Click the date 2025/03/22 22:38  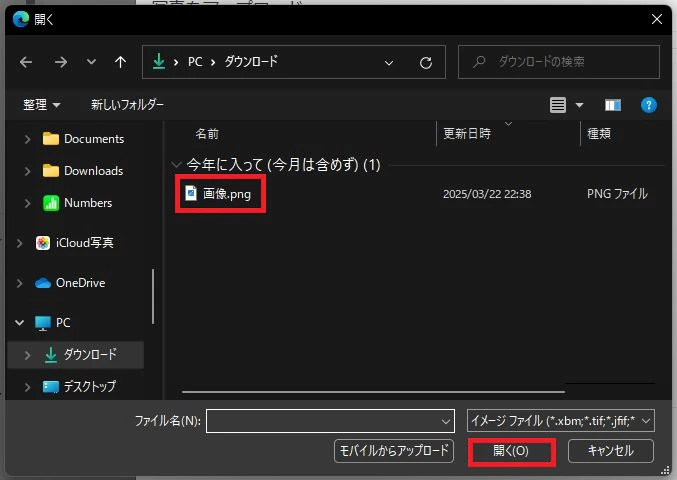pyautogui.click(x=487, y=194)
